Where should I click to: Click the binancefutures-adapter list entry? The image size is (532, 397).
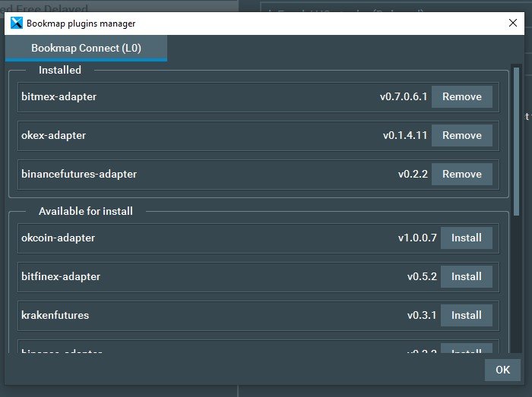[78, 174]
